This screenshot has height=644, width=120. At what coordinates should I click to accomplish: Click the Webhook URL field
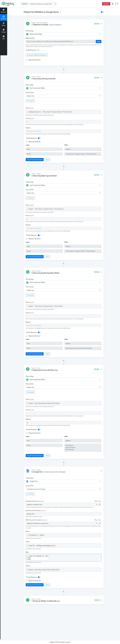(61, 42)
